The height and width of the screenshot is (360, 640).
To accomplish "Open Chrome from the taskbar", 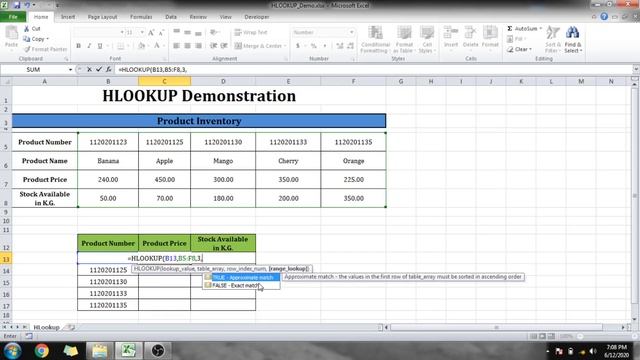I will coord(41,351).
